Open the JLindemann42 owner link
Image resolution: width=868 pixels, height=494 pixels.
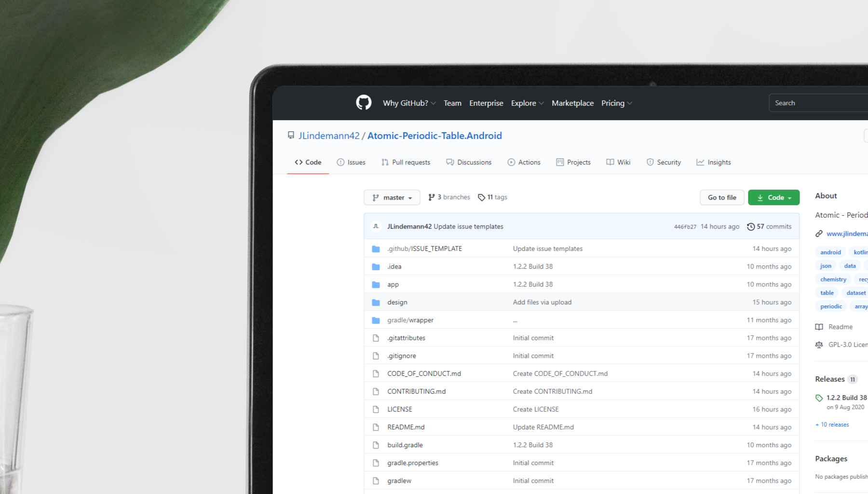(x=329, y=136)
